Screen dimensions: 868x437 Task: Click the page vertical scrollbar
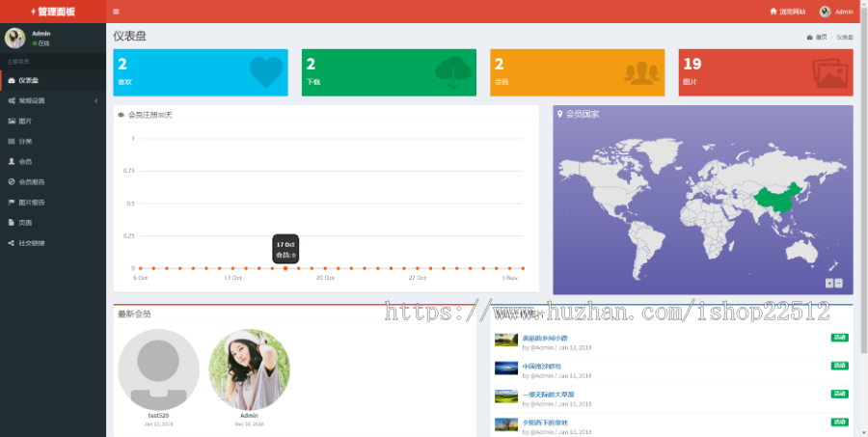tap(863, 180)
